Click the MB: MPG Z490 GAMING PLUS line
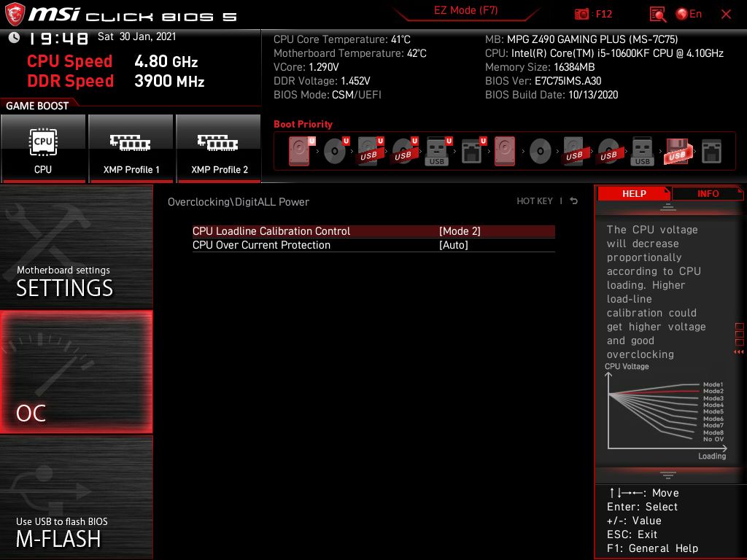The image size is (747, 560). [581, 39]
